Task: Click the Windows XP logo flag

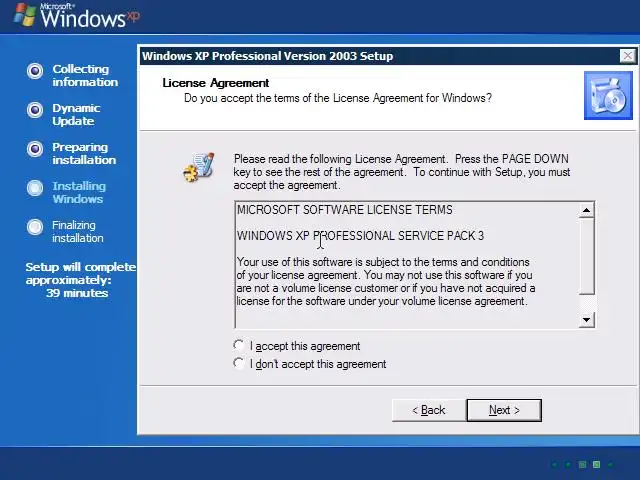Action: tap(25, 15)
